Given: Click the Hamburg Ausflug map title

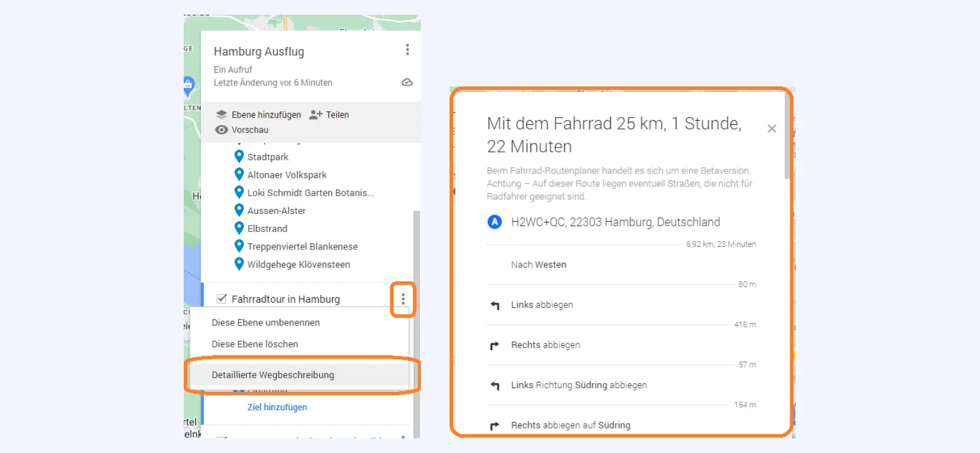Looking at the screenshot, I should (x=259, y=51).
